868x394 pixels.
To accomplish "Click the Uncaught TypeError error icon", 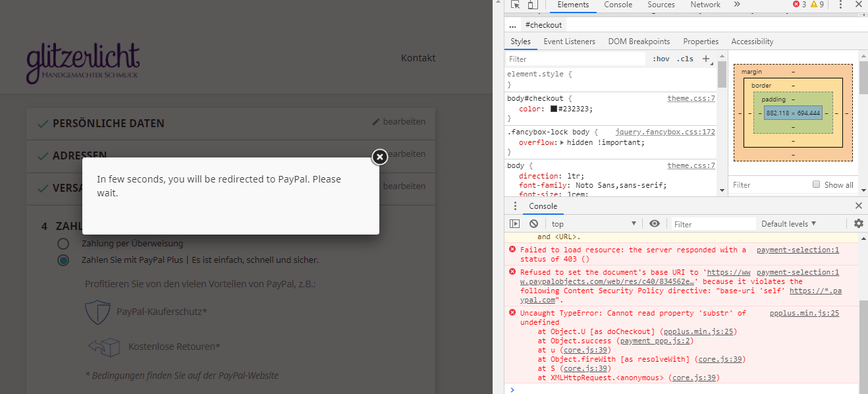I will [x=512, y=313].
